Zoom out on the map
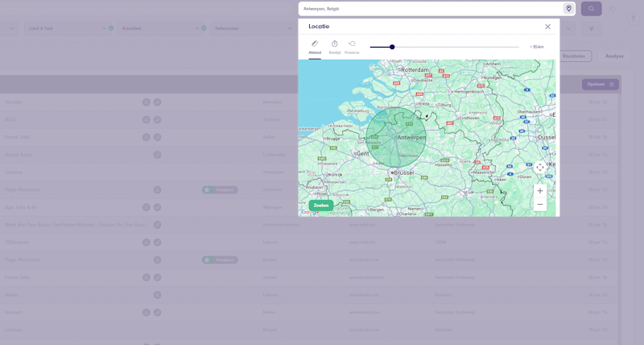 coord(539,205)
